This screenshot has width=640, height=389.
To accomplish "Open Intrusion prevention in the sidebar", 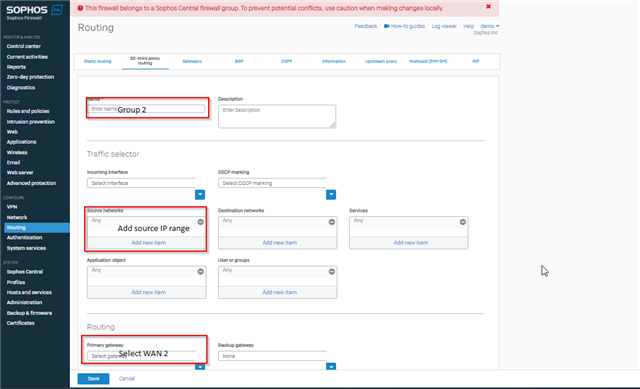I will click(31, 122).
